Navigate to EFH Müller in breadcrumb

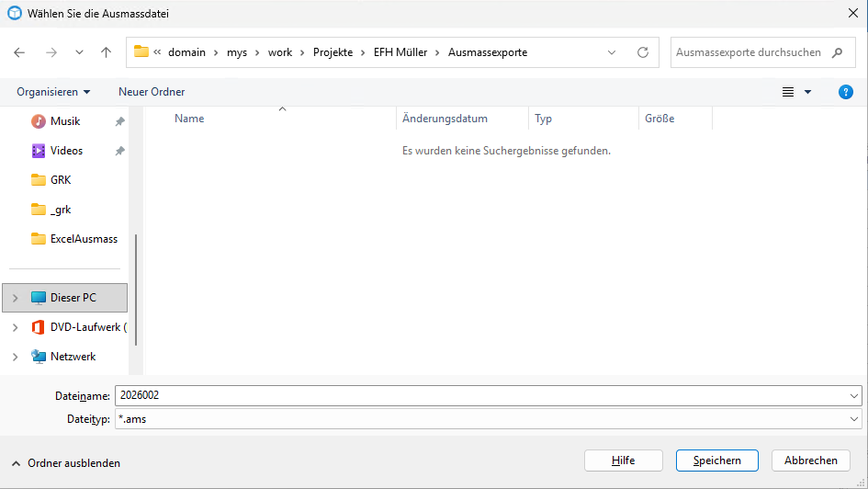(x=400, y=52)
